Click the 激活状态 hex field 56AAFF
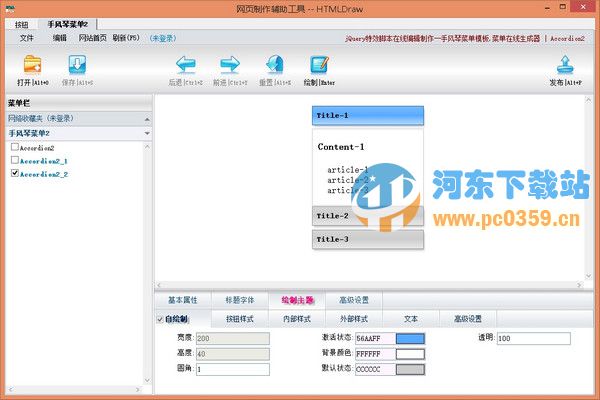This screenshot has width=600, height=400. [x=375, y=338]
